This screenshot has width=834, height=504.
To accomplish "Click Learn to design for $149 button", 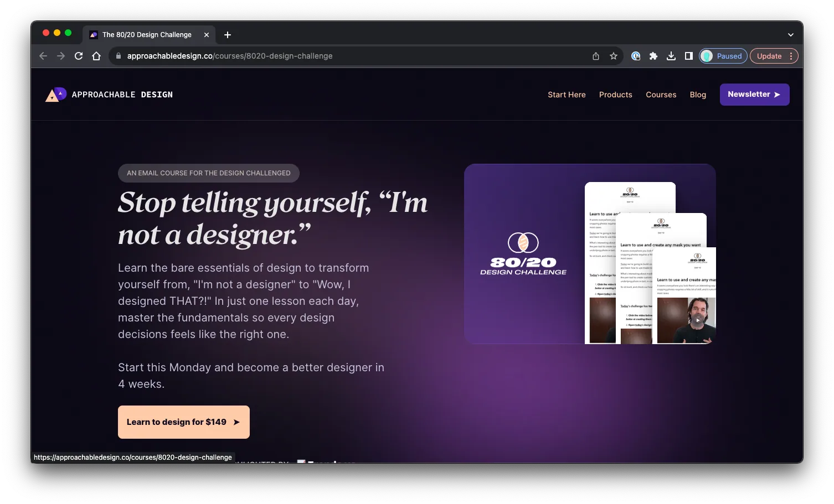I will click(184, 422).
